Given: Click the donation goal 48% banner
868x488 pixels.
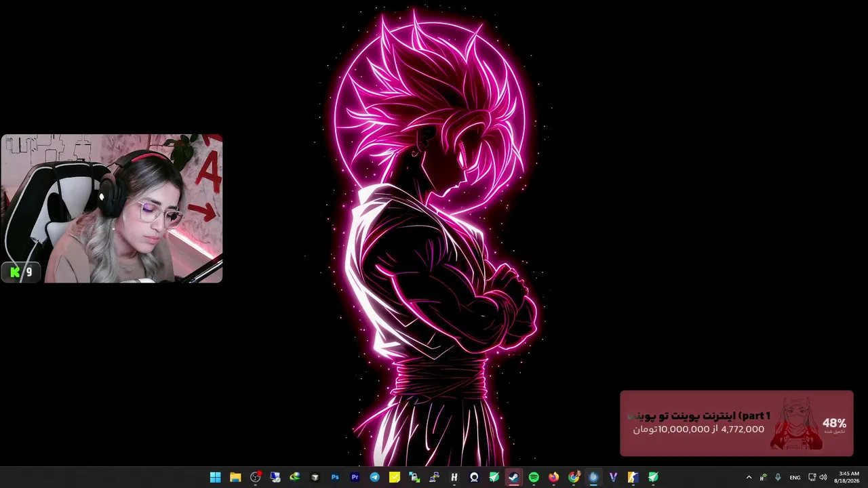Looking at the screenshot, I should tap(736, 423).
